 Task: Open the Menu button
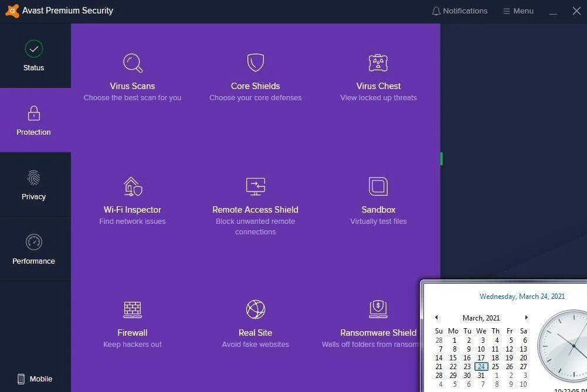[x=518, y=11]
